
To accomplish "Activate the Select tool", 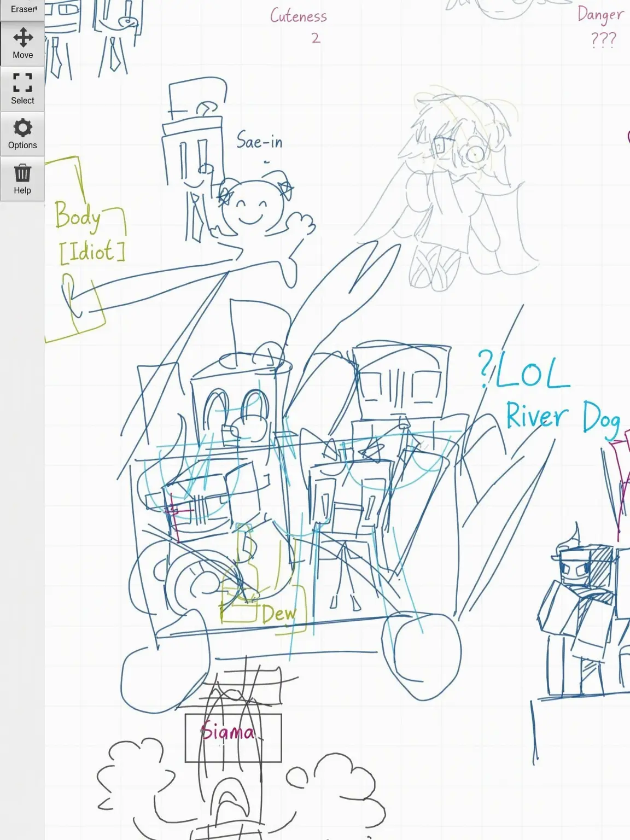I will (x=22, y=89).
